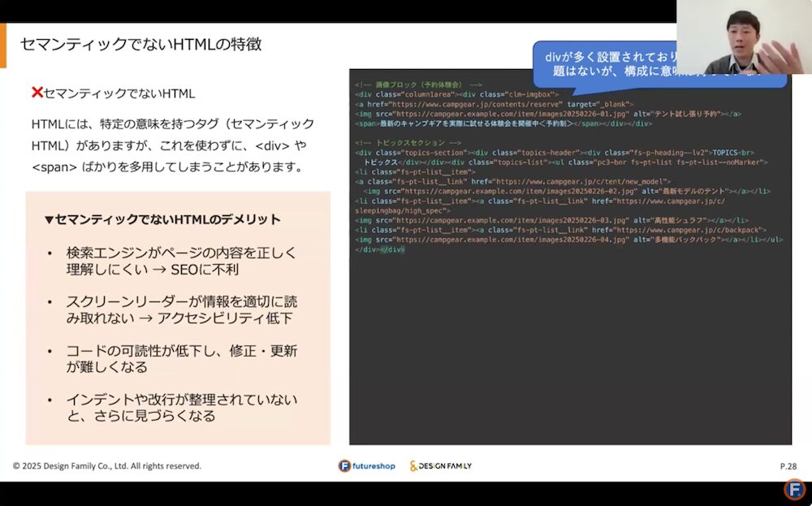Viewport: 812px width, 506px height.
Task: Click the code line sleepingbag/high_spec
Action: click(403, 211)
